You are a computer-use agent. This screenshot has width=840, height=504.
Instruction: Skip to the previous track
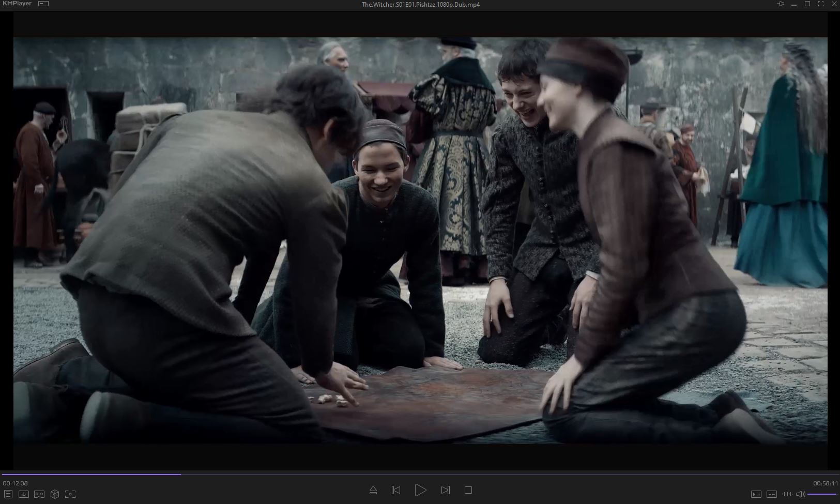tap(396, 490)
